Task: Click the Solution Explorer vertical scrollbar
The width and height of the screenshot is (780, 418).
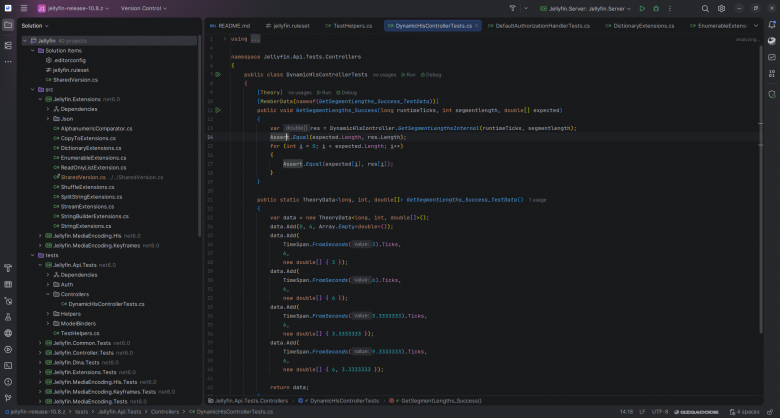Action: pos(199,135)
